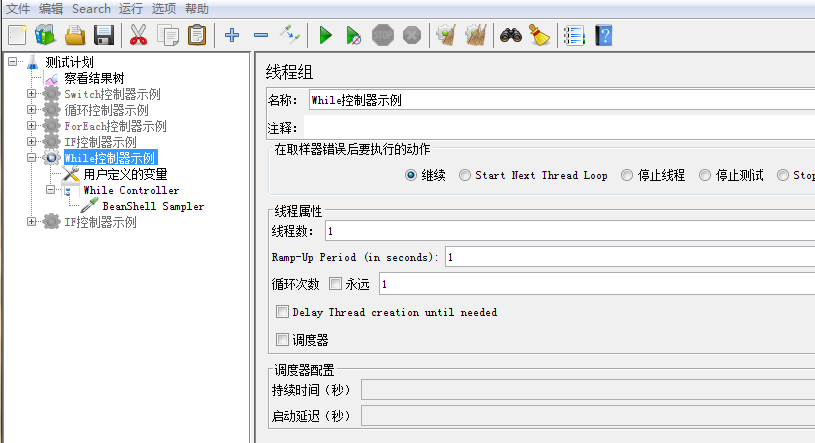Viewport: 815px width, 443px height.
Task: Click the 名称 field containing While控制器示例
Action: (x=561, y=100)
